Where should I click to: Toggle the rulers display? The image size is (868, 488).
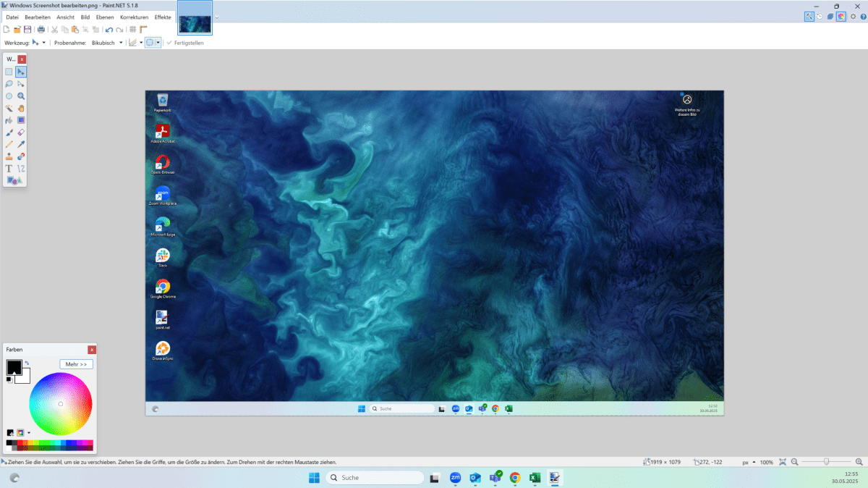143,30
